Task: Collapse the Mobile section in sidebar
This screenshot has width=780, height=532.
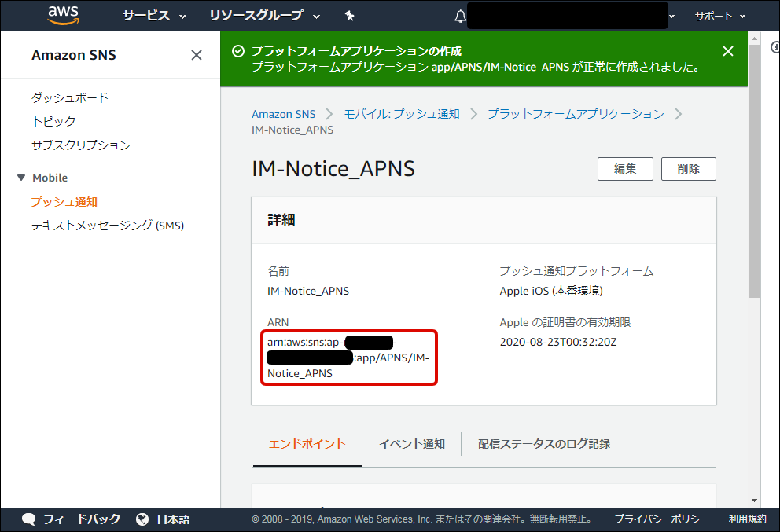Action: [21, 178]
